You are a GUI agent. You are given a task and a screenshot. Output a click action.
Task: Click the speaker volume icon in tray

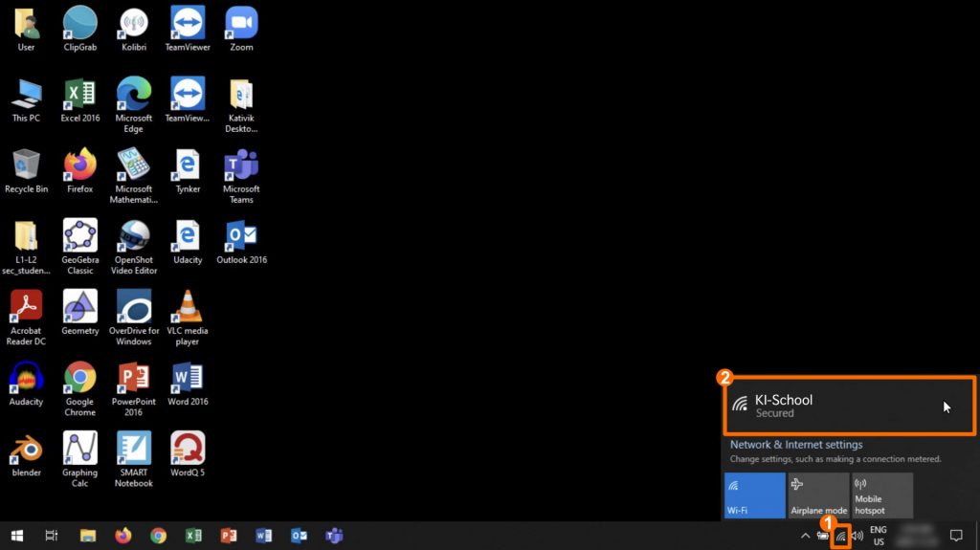[x=857, y=536]
